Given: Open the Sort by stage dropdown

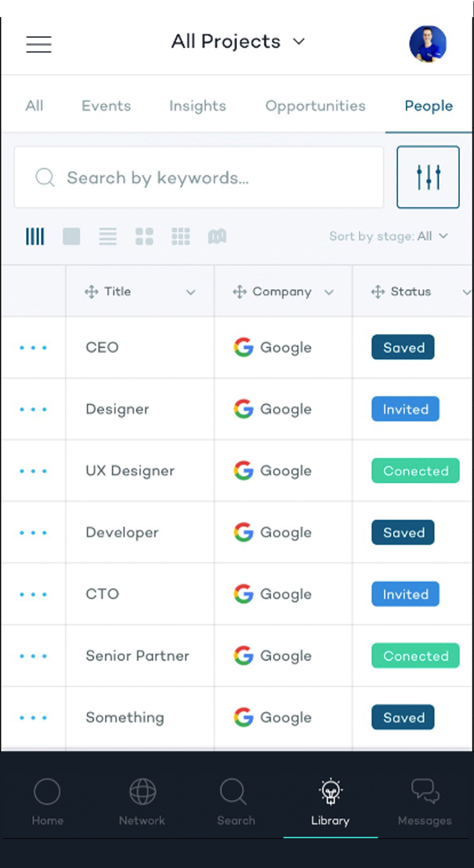Looking at the screenshot, I should 389,236.
